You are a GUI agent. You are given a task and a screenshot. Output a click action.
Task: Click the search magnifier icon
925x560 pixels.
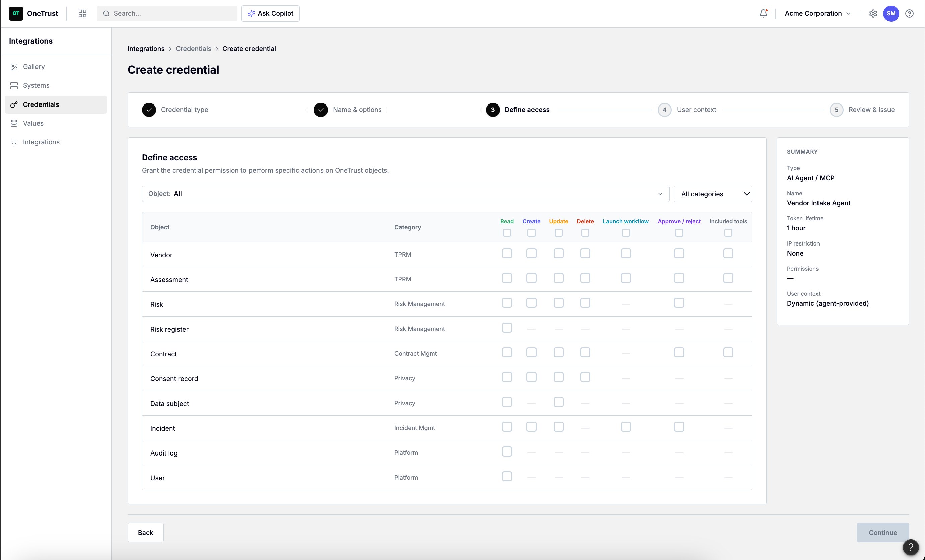point(106,13)
